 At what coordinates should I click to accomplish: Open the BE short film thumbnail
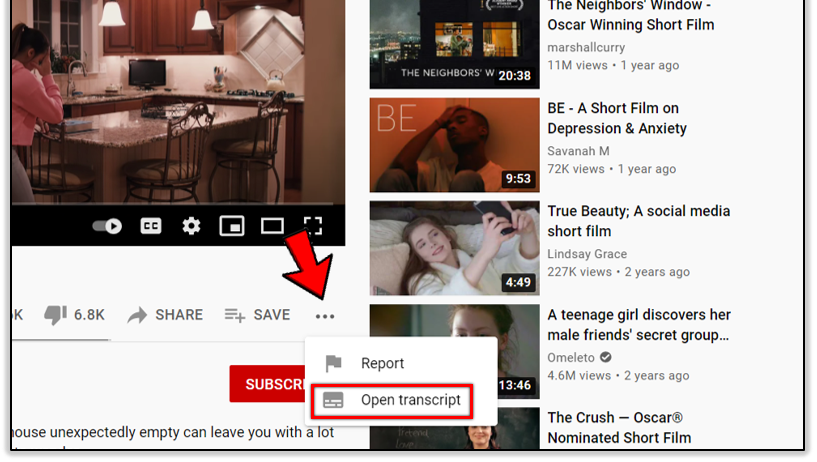tap(454, 145)
